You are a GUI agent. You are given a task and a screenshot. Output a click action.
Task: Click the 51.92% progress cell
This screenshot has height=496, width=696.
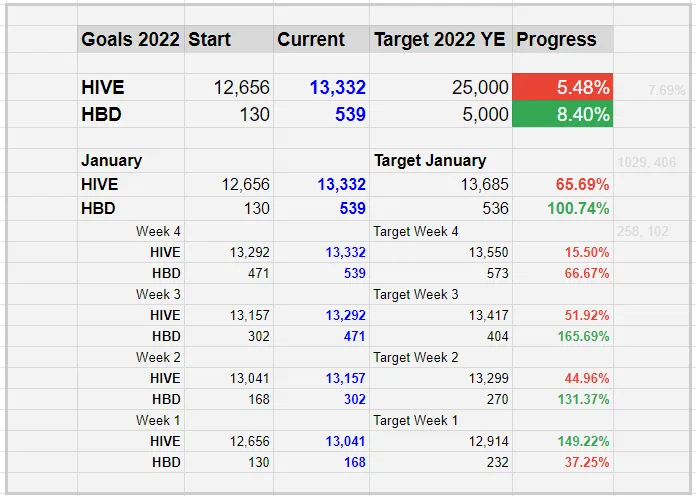coord(563,315)
